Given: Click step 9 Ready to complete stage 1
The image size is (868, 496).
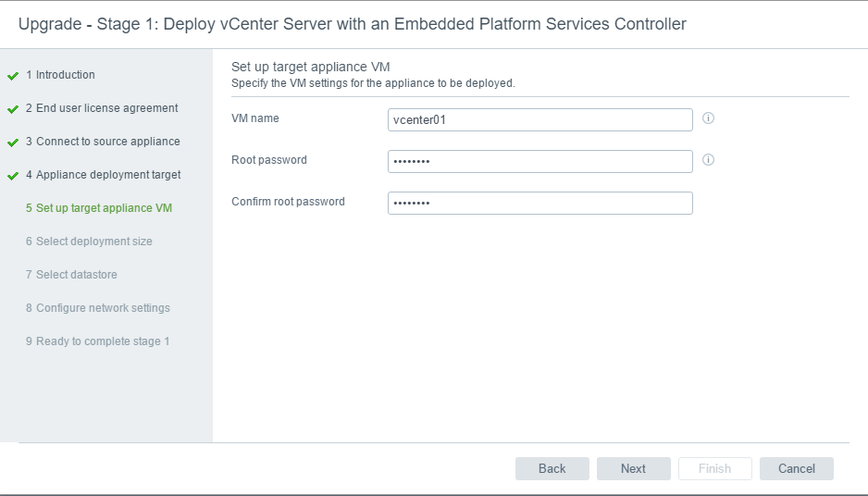Looking at the screenshot, I should [97, 341].
